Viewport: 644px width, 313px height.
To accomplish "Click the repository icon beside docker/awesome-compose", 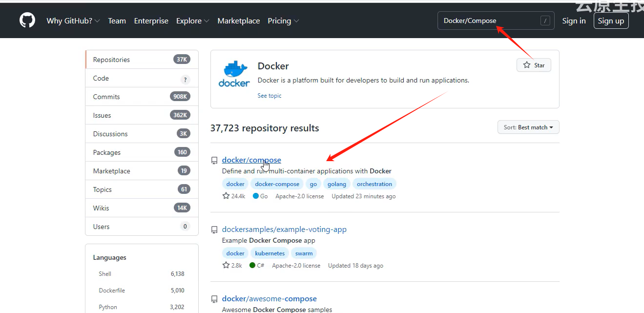I will click(214, 299).
